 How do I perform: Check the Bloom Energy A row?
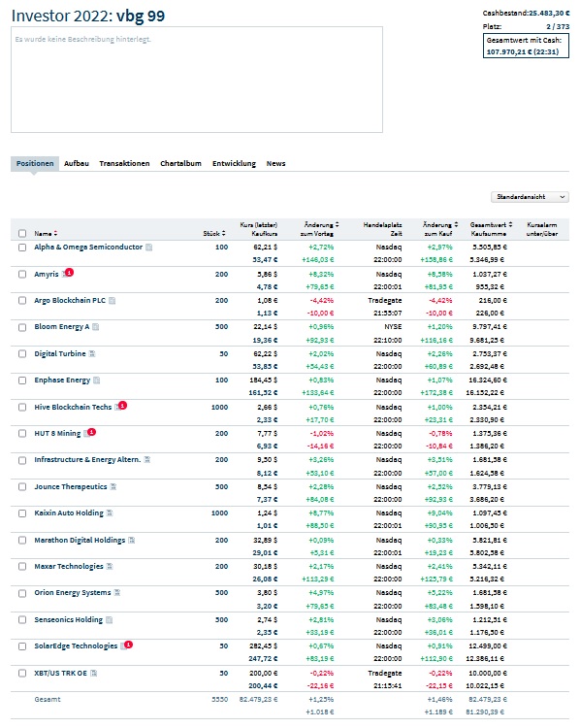point(22,327)
